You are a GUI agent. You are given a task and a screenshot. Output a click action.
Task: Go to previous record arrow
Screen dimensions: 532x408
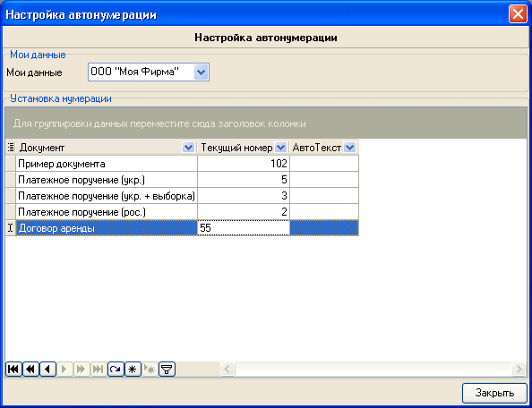[47, 369]
